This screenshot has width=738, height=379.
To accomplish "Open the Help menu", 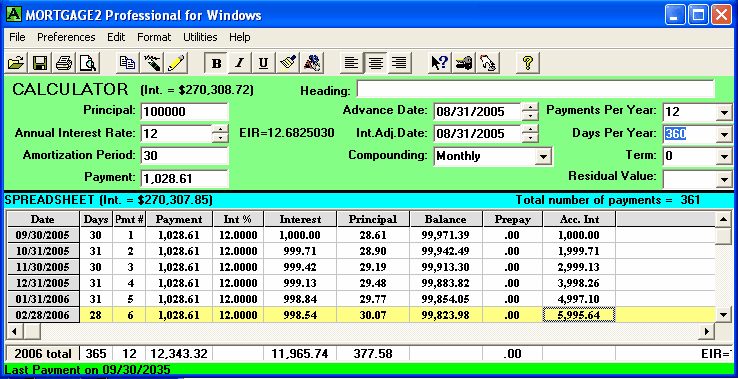I will (240, 37).
